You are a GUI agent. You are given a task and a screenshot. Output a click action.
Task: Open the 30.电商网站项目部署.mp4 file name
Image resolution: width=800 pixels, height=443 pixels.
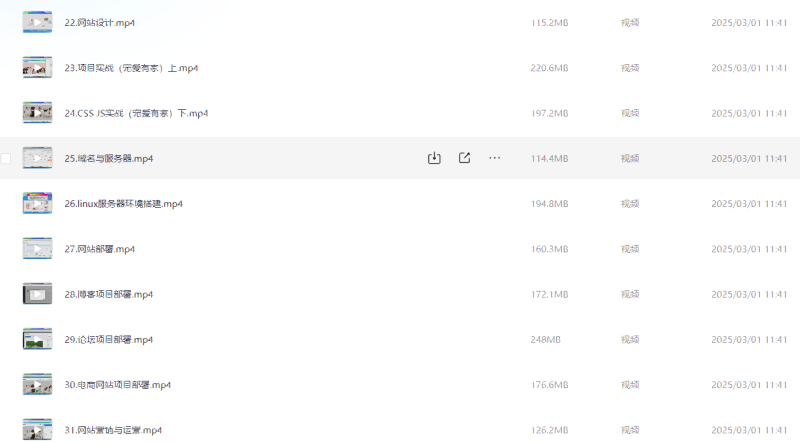118,385
